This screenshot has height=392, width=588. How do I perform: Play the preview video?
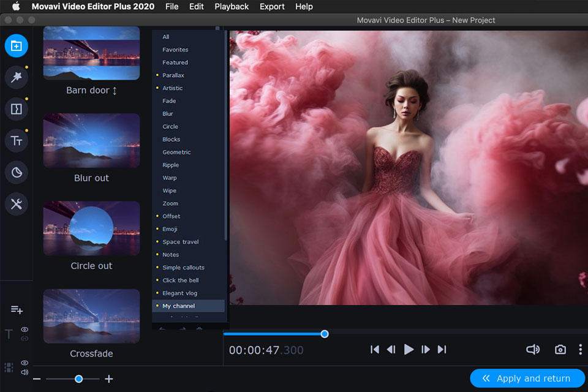point(409,350)
